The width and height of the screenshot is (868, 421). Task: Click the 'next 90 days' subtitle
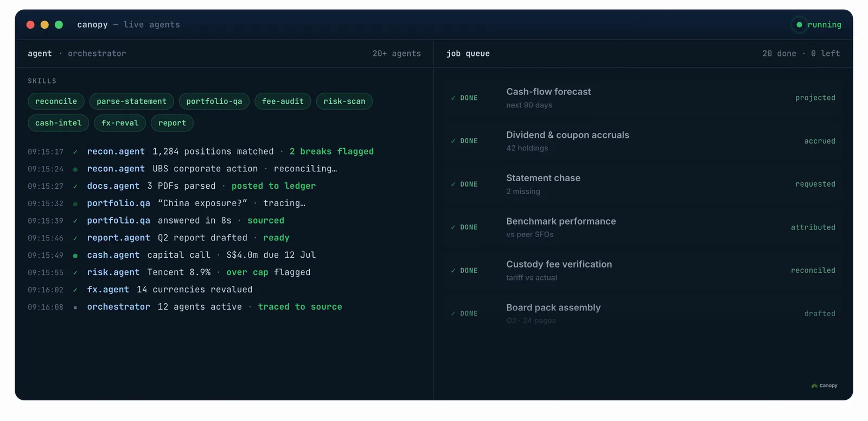[529, 105]
